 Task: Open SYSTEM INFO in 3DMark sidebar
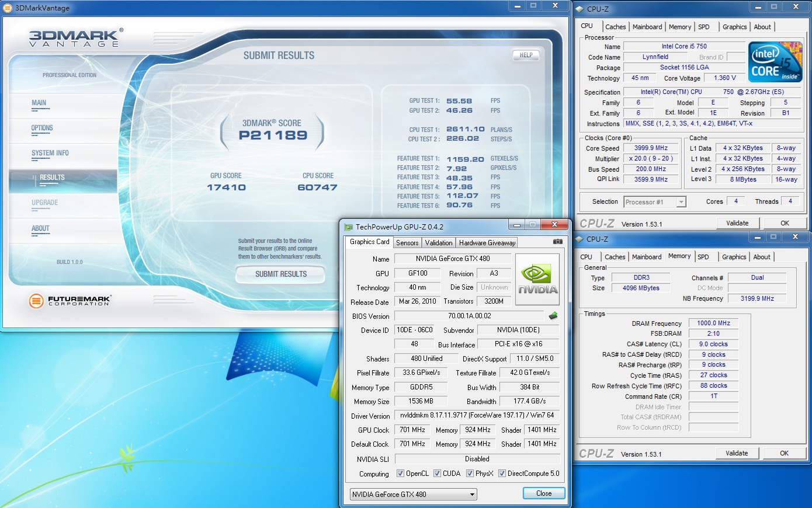[50, 154]
